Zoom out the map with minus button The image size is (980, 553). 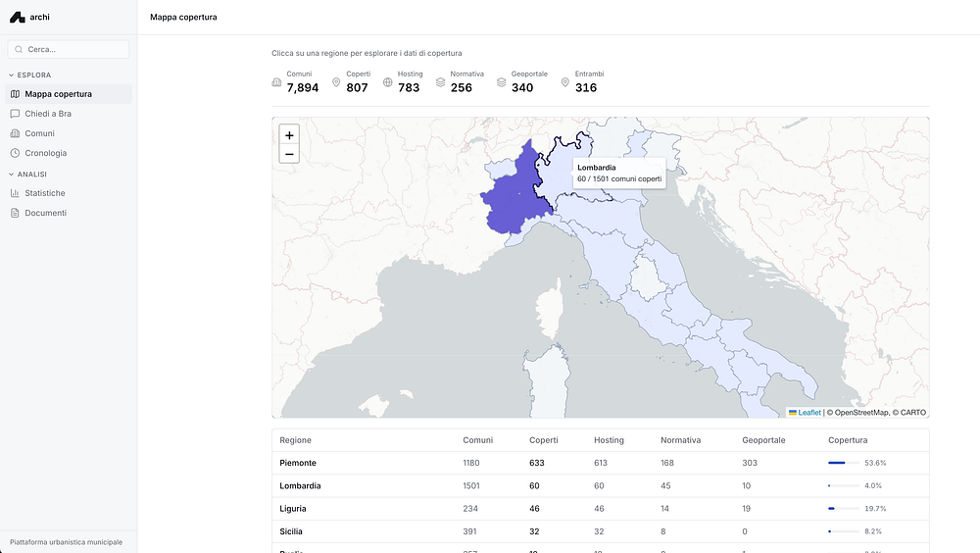pyautogui.click(x=289, y=154)
